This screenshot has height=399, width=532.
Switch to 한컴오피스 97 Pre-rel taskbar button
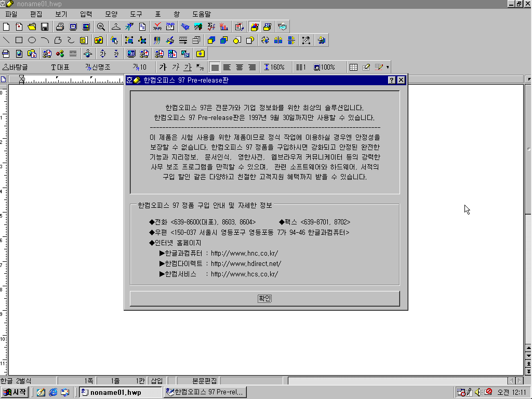click(x=205, y=392)
